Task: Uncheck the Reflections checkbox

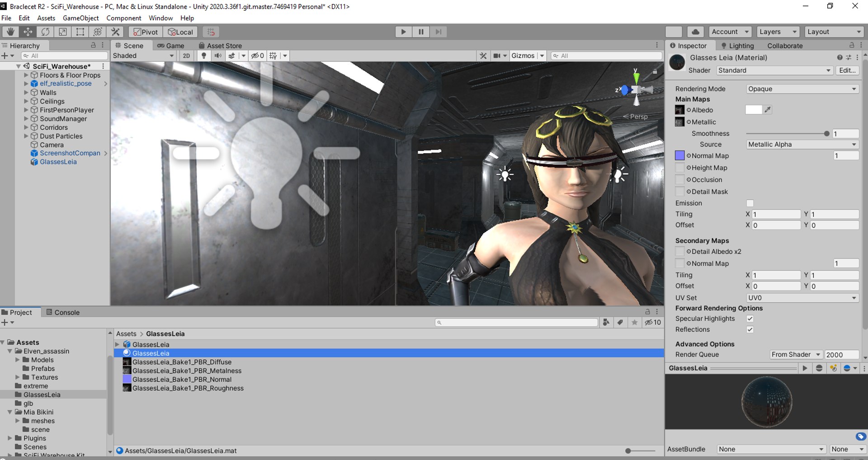Action: tap(750, 329)
